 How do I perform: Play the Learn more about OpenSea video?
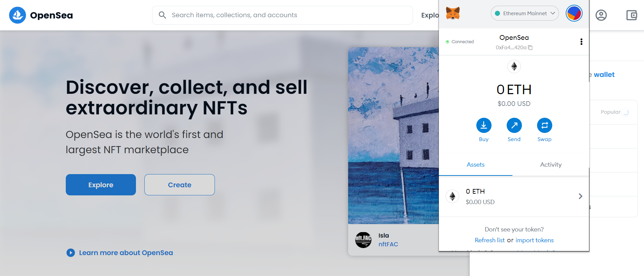pyautogui.click(x=71, y=253)
